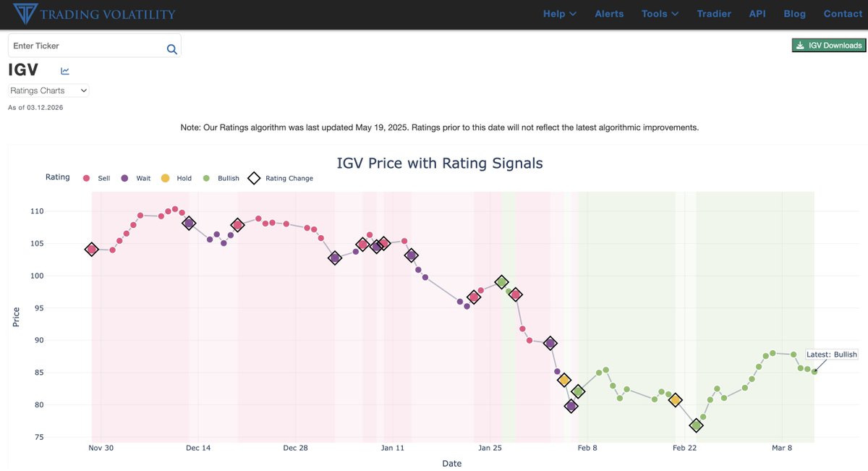Click the Rating Change diamond symbol in legend
The width and height of the screenshot is (868, 471).
point(253,177)
